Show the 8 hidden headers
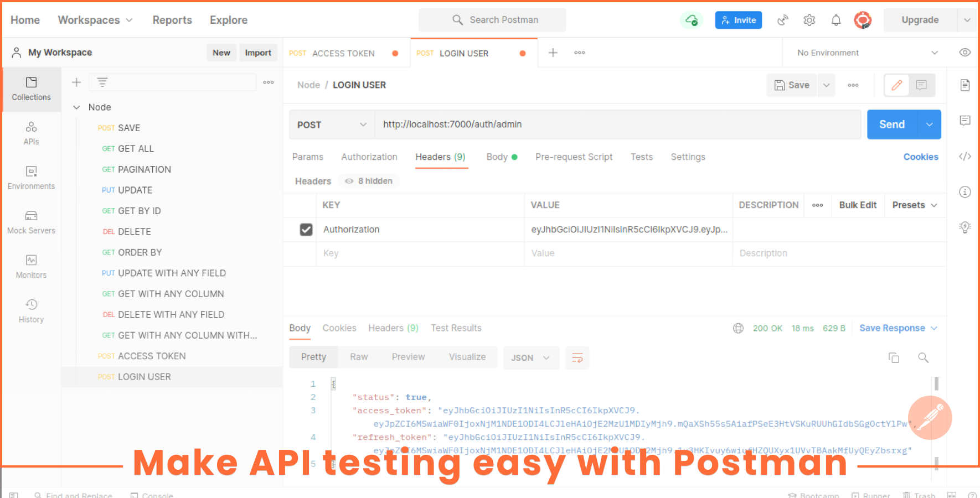 click(369, 180)
